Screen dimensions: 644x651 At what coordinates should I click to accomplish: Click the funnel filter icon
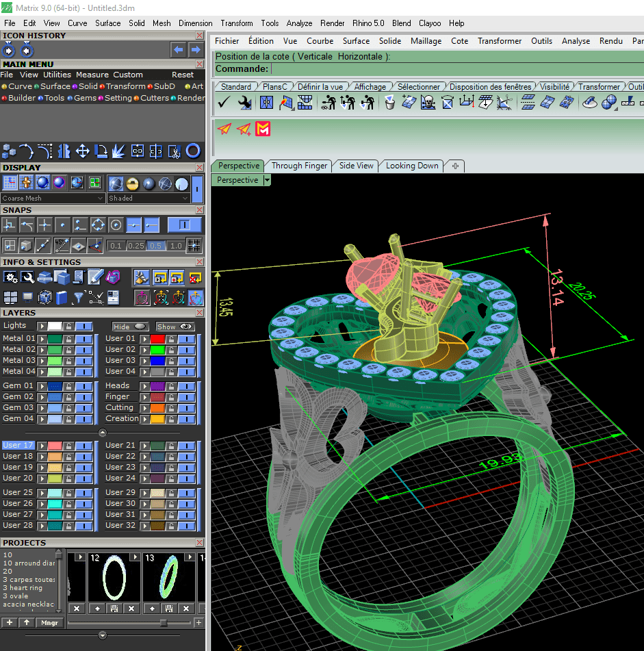[78, 297]
